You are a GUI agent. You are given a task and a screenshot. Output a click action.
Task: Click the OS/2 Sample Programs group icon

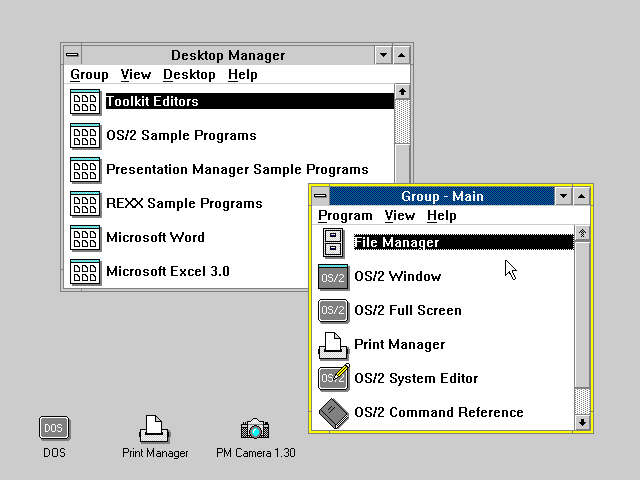85,136
